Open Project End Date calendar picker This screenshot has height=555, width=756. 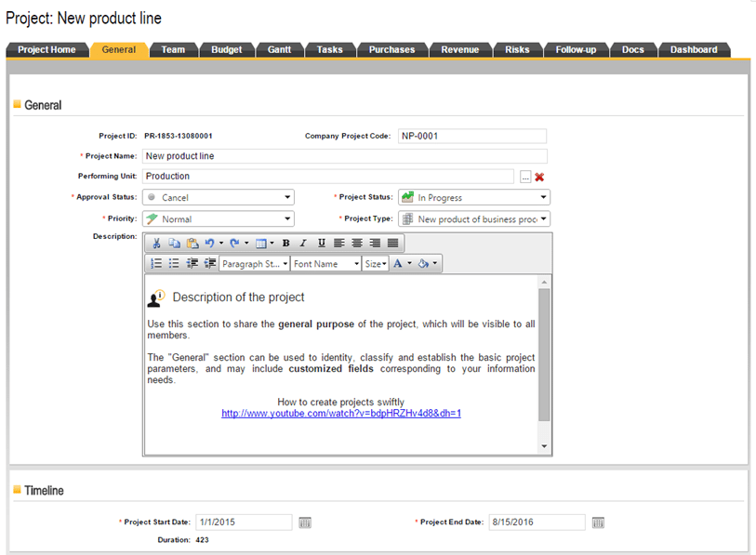(598, 522)
